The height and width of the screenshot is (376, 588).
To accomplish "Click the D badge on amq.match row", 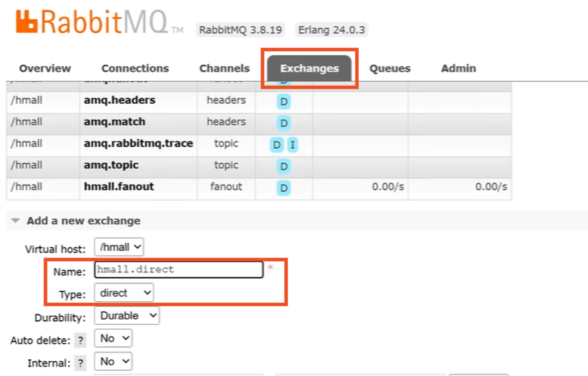I will (x=284, y=123).
